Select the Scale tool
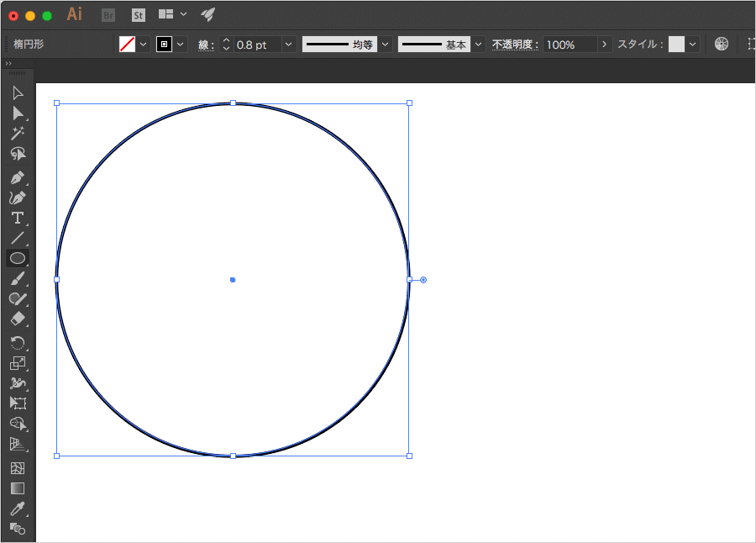The height and width of the screenshot is (543, 756). (18, 363)
